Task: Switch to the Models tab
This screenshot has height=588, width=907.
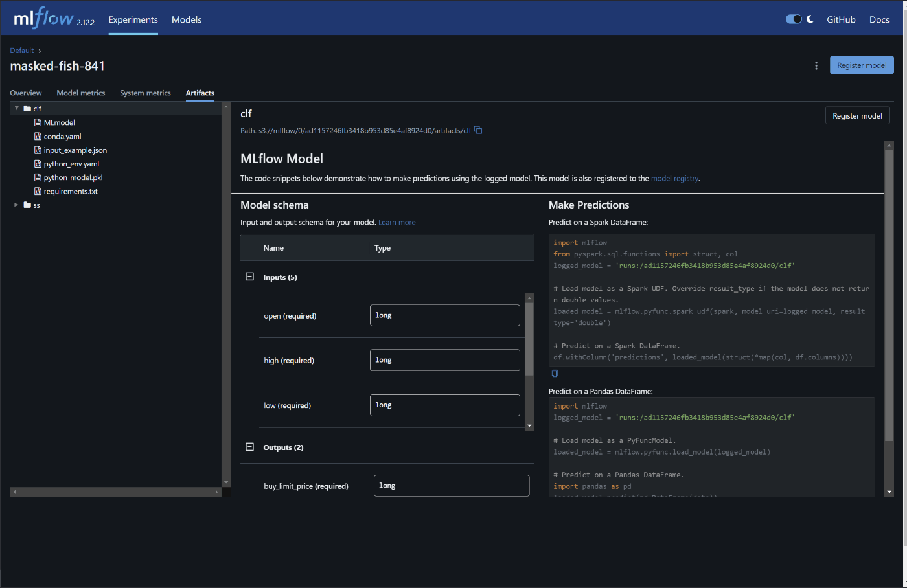Action: [x=187, y=19]
